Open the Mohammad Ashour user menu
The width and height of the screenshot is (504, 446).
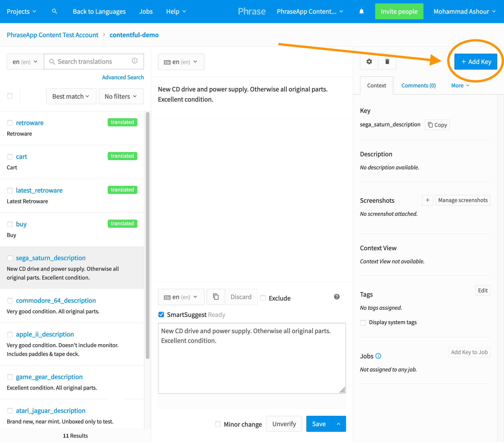pos(464,11)
